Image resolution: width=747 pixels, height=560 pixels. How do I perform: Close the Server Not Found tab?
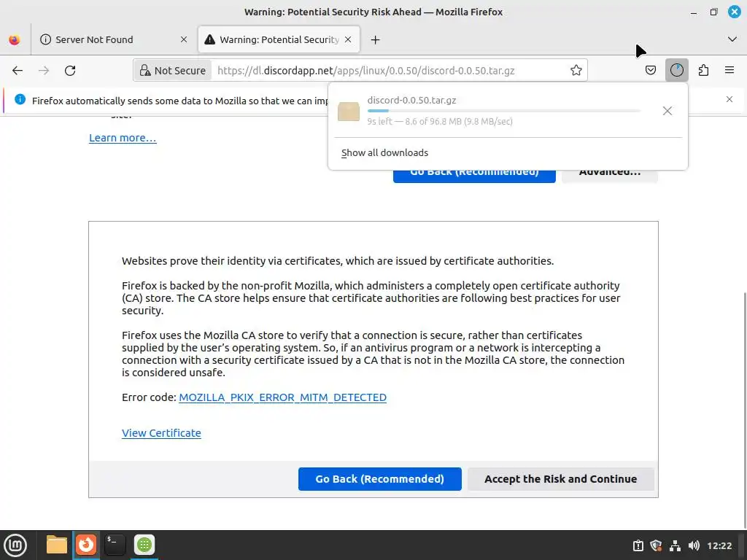click(x=183, y=39)
